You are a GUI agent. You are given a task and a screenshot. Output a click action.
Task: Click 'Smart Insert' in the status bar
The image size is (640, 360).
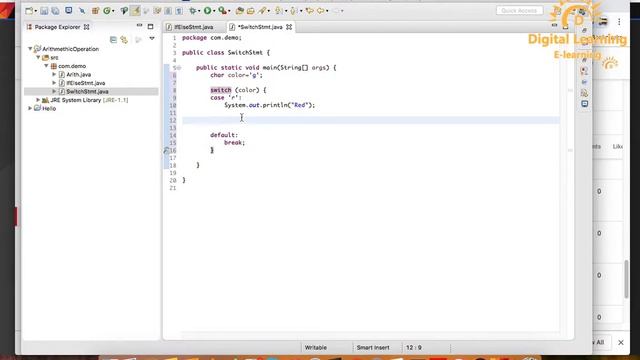[373, 348]
